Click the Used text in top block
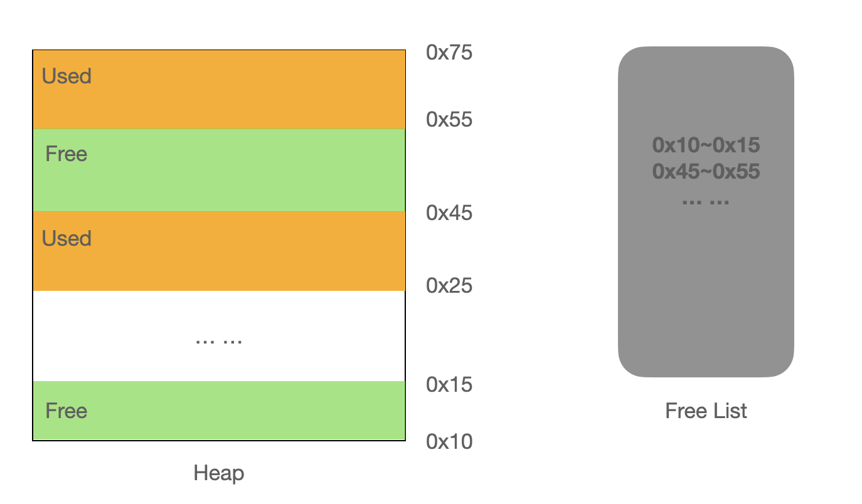862x504 pixels. [67, 76]
